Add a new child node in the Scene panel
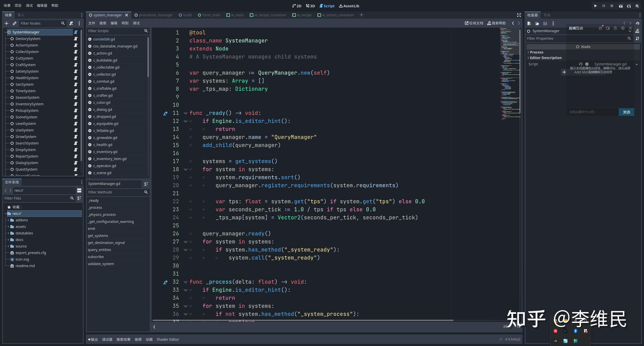 click(x=7, y=23)
